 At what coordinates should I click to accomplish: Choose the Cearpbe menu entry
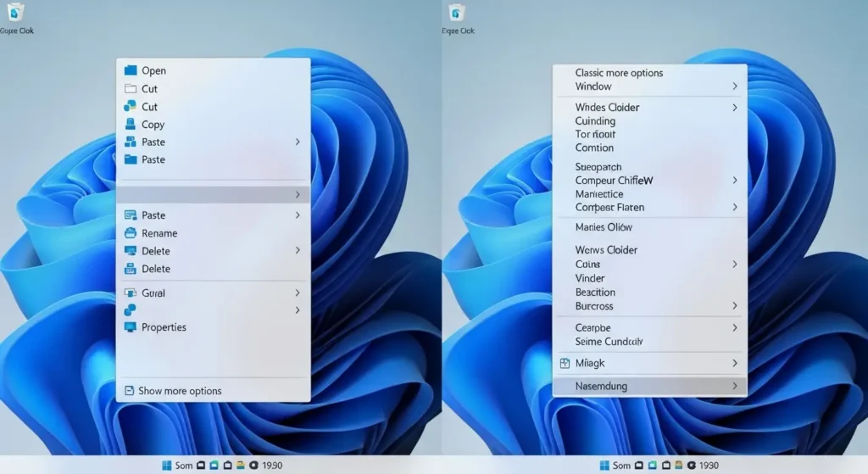coord(649,328)
